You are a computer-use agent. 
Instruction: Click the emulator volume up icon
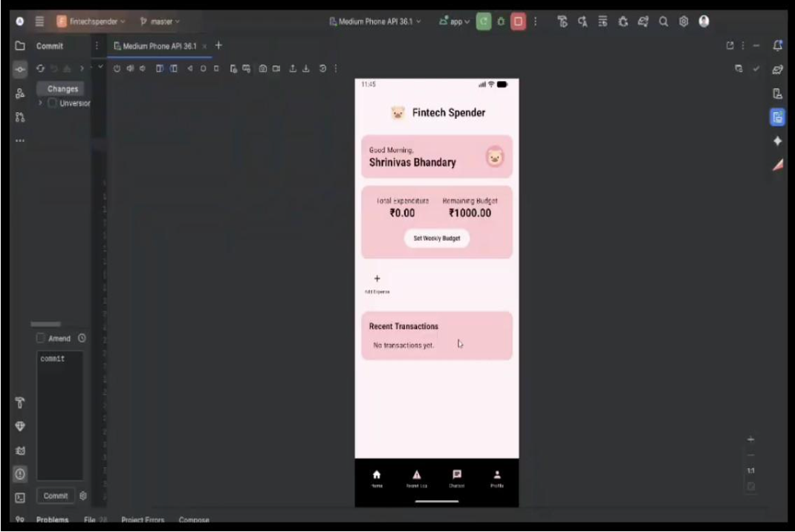130,68
